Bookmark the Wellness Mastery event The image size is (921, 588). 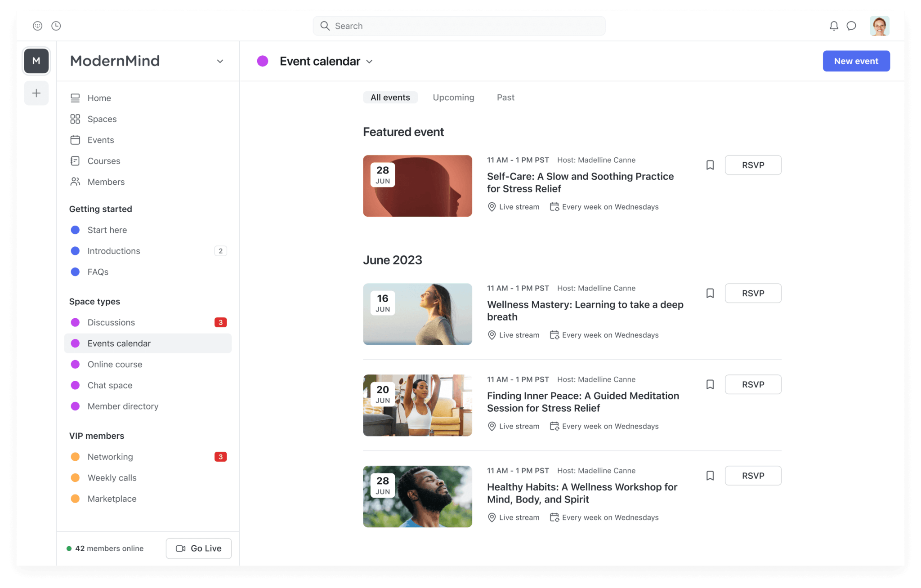710,293
